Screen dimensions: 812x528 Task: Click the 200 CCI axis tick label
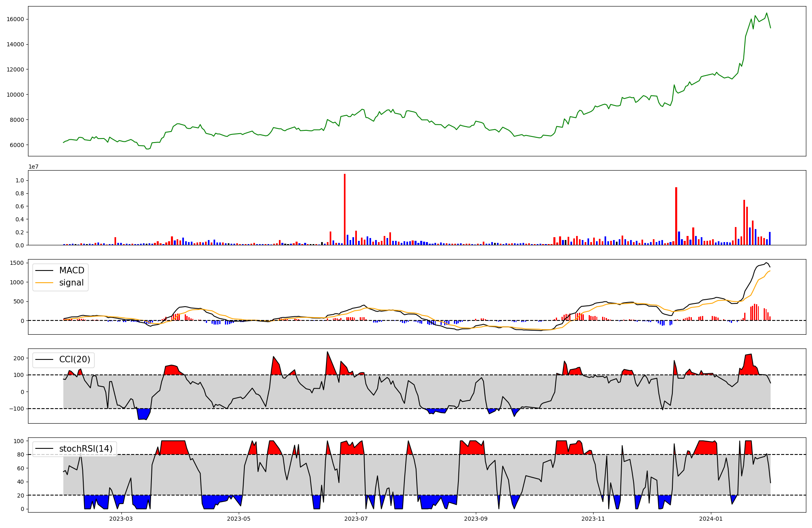pyautogui.click(x=19, y=358)
